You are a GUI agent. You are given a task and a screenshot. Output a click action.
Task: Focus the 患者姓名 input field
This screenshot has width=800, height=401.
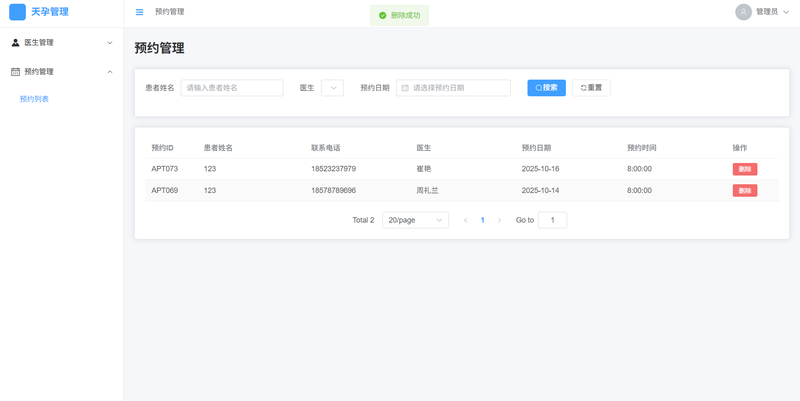232,88
